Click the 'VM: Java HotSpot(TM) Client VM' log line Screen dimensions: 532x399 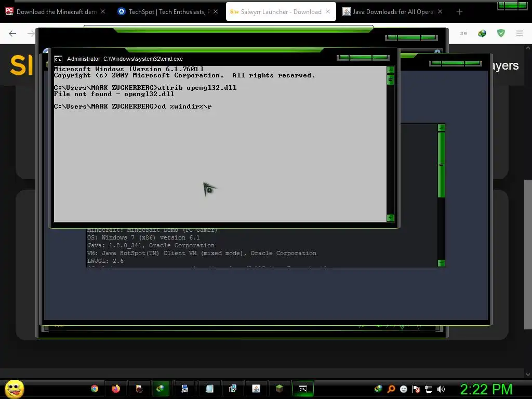click(x=202, y=253)
